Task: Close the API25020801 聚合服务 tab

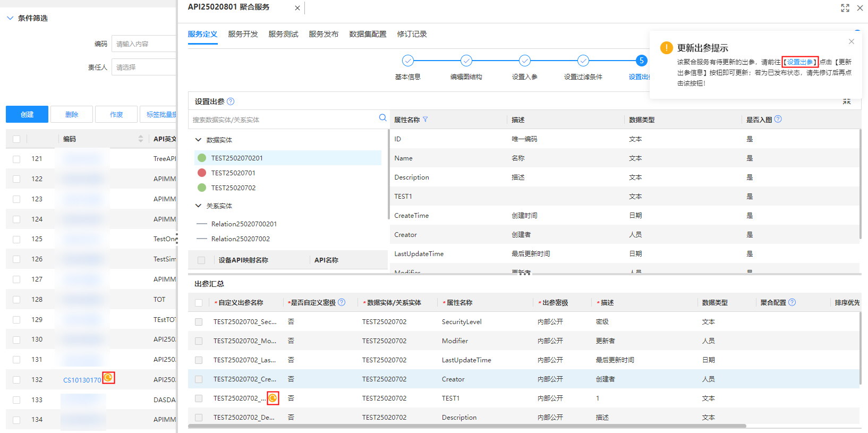Action: click(297, 8)
